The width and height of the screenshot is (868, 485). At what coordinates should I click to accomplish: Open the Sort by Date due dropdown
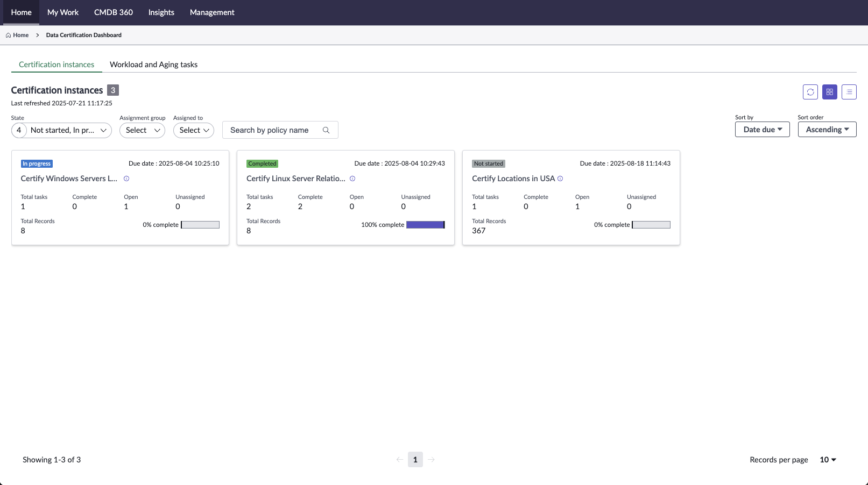[762, 130]
